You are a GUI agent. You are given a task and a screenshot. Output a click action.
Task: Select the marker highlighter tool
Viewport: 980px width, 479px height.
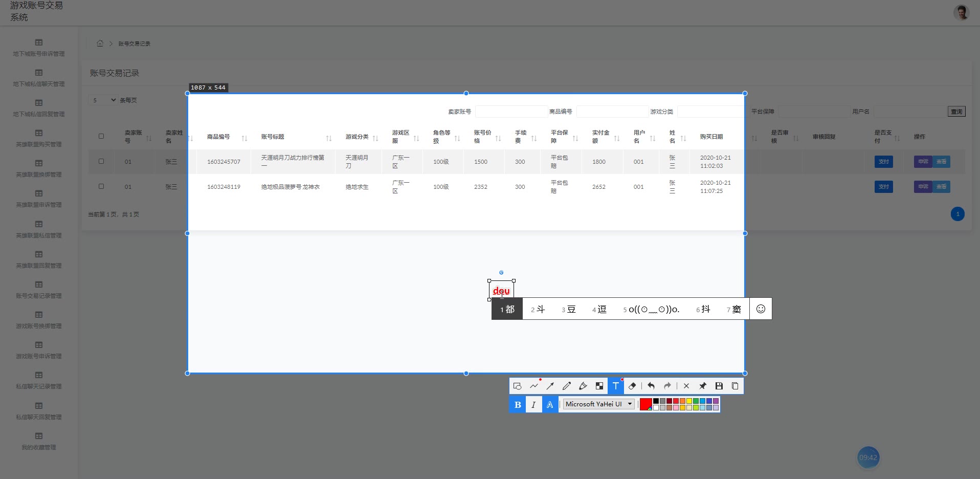[x=583, y=386]
